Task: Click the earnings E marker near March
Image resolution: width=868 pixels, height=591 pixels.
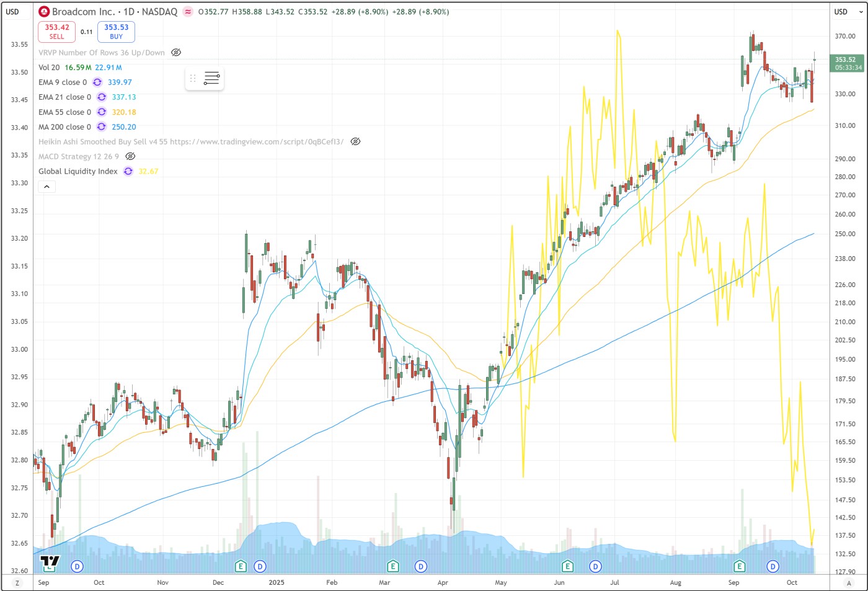Action: pyautogui.click(x=392, y=566)
